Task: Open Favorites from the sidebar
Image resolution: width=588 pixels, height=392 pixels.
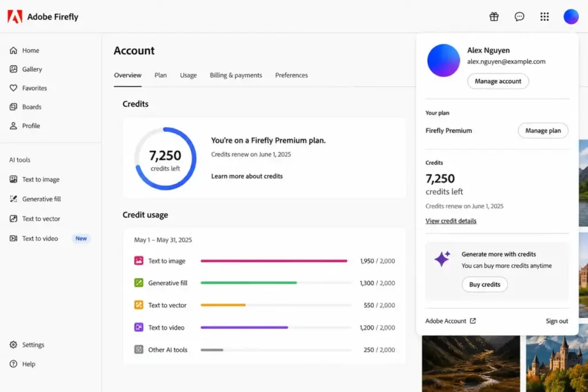Action: click(x=34, y=88)
